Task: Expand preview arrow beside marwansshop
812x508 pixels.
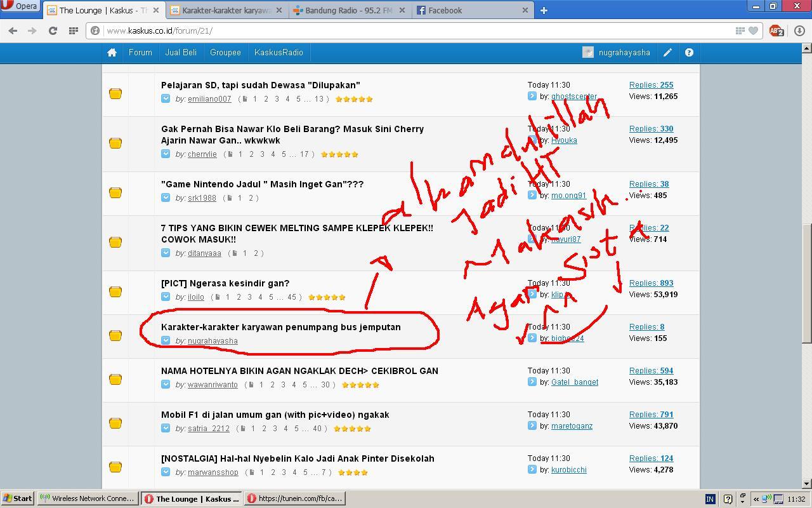Action: 166,472
